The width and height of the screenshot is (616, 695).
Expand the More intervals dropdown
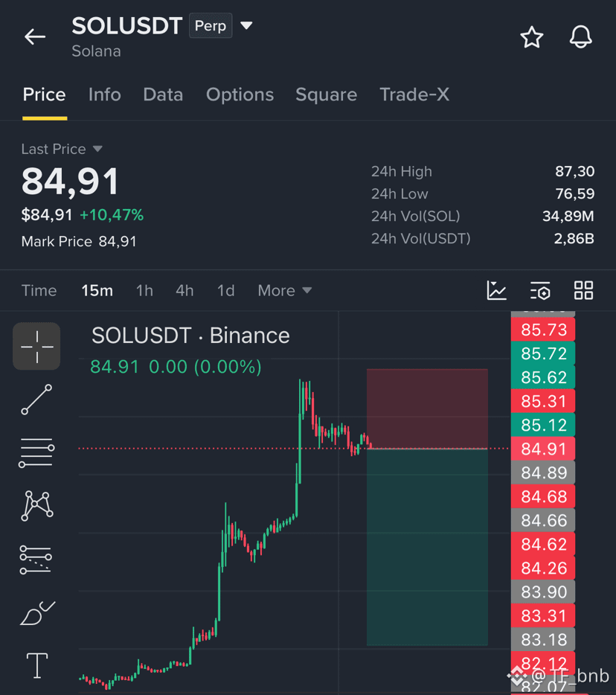click(285, 291)
